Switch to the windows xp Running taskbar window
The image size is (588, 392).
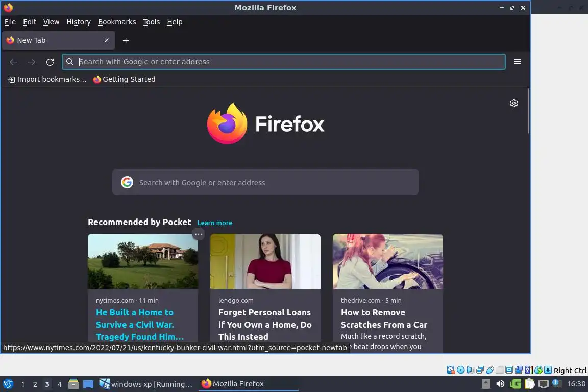pos(146,384)
